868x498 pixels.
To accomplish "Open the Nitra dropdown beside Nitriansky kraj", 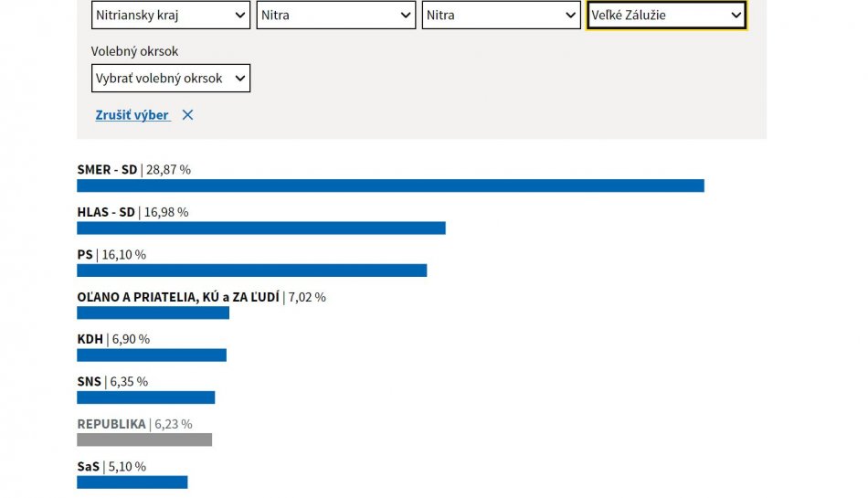I will click(335, 16).
